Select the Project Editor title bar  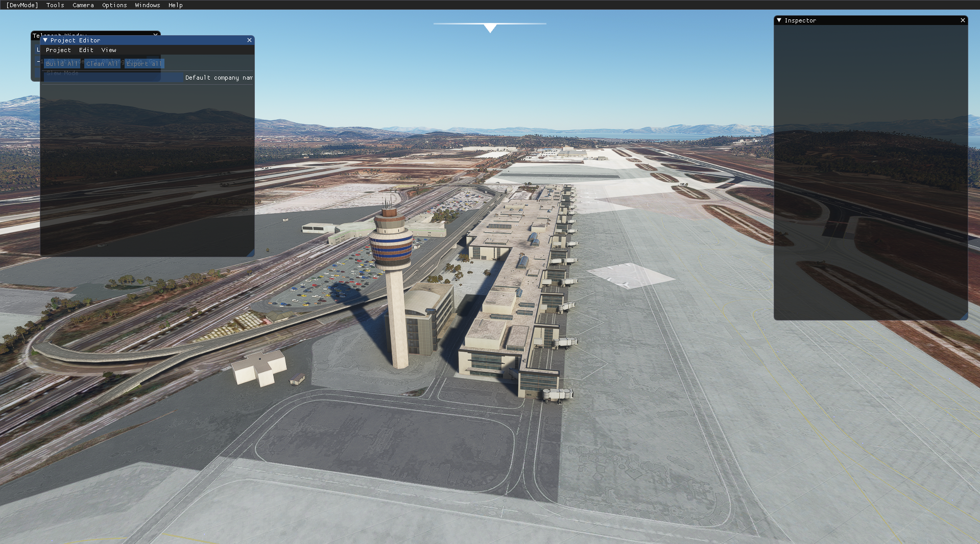coord(147,40)
